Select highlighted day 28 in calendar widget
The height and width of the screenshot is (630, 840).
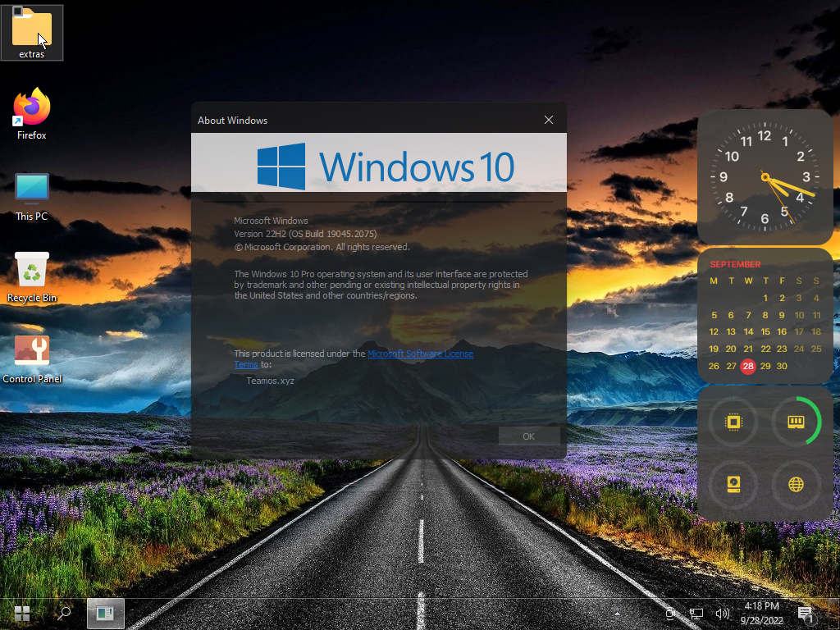748,366
